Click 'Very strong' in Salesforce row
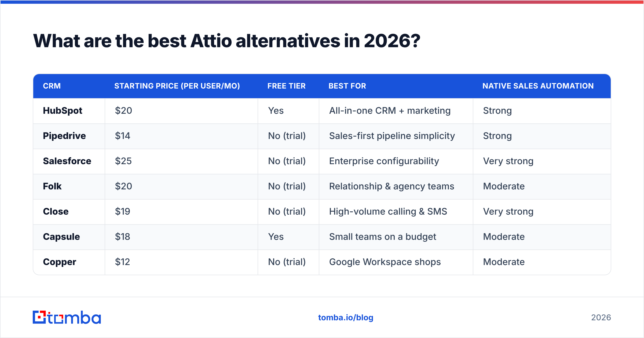 [x=508, y=161]
